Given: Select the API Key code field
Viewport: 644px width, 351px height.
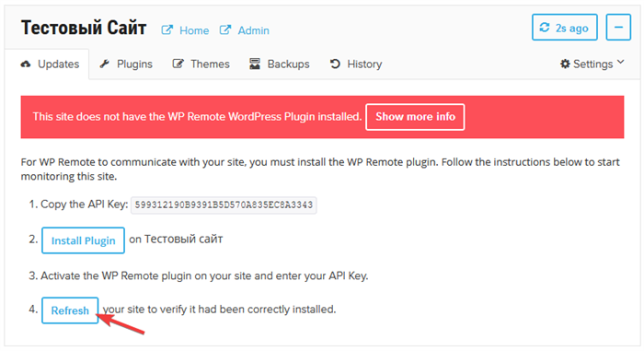Looking at the screenshot, I should [x=224, y=205].
